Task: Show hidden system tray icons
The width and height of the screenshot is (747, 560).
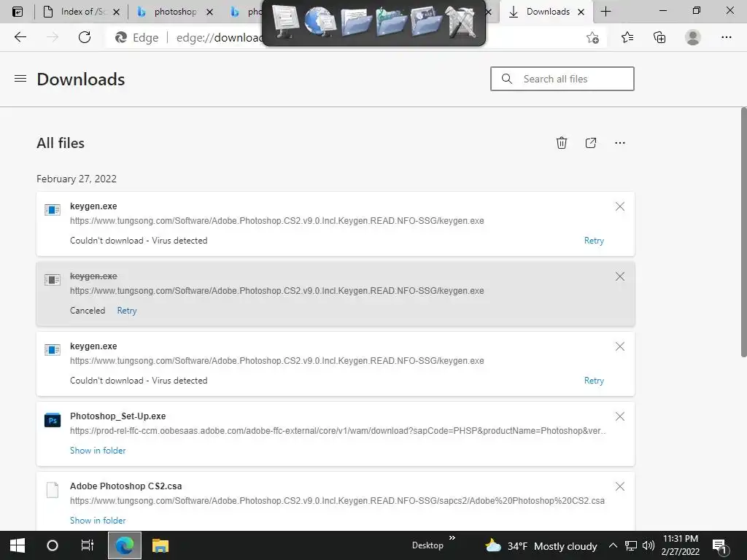Action: coord(613,545)
